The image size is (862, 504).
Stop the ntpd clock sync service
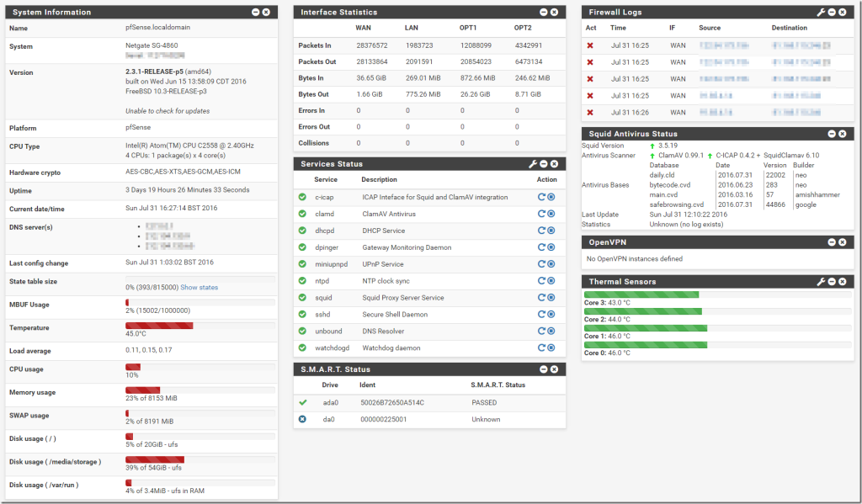pyautogui.click(x=551, y=280)
